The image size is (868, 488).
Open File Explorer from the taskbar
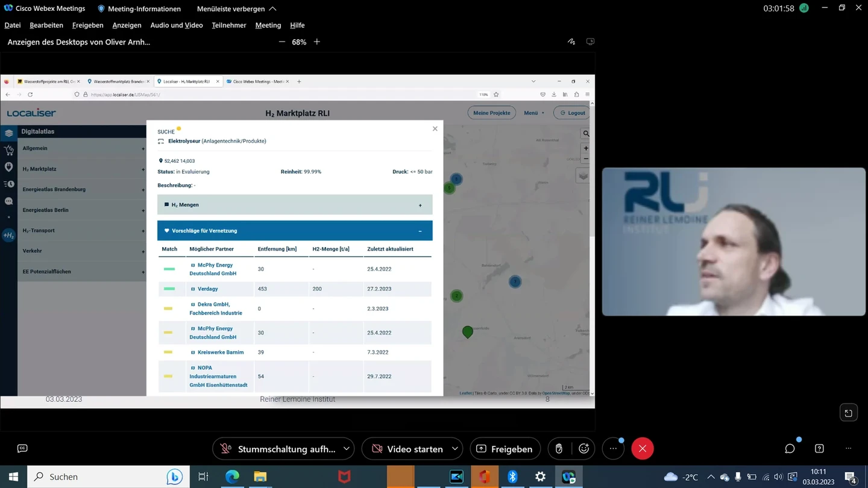(260, 477)
